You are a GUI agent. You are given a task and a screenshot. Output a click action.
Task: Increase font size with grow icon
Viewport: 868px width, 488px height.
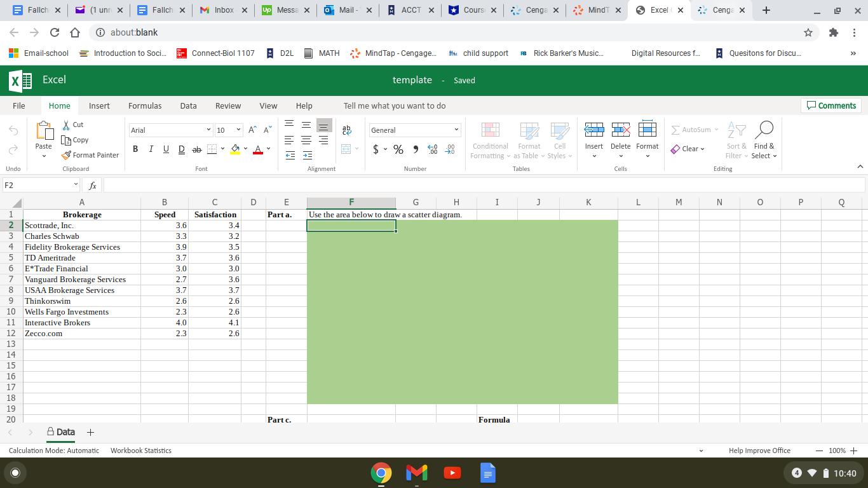(253, 130)
